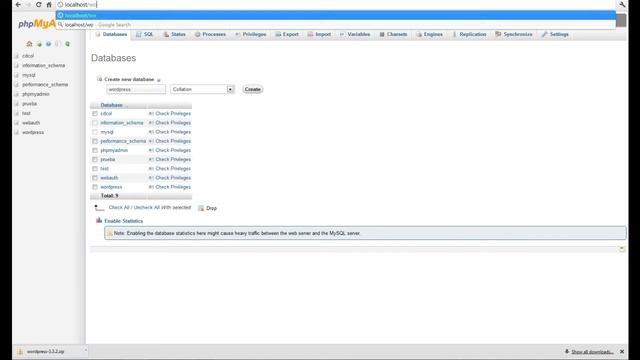Viewport: 640px width, 360px height.
Task: Click sidebar reload navigation icon
Action: point(67,44)
